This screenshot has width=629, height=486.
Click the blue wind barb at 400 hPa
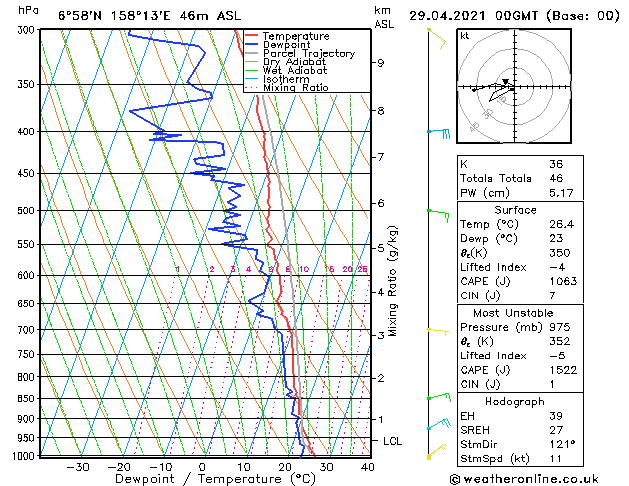tap(439, 133)
